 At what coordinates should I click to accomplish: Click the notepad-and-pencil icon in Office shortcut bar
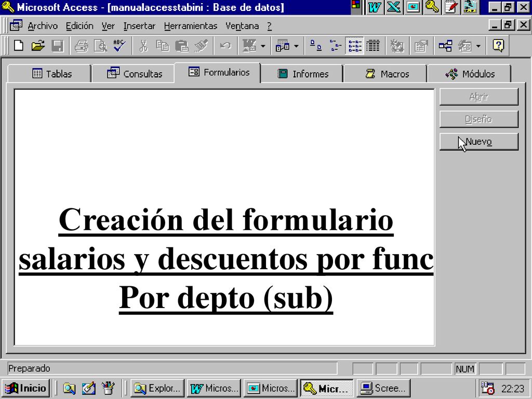[451, 7]
